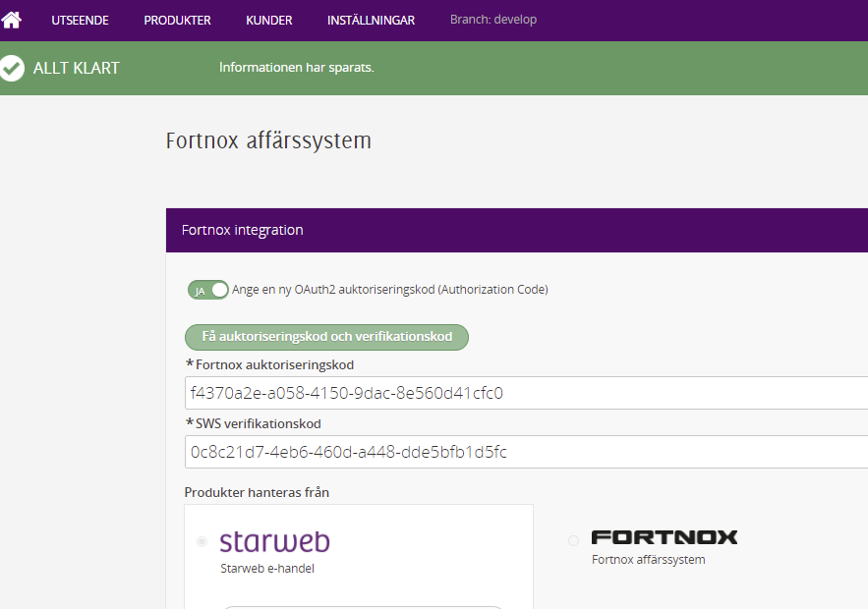The width and height of the screenshot is (868, 609).
Task: Open the KUNDER menu
Action: tap(269, 21)
